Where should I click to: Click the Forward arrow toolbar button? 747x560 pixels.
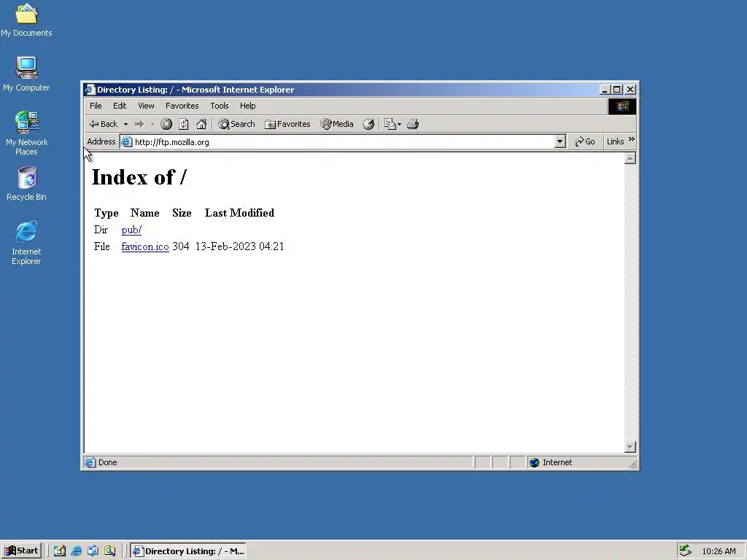click(x=139, y=124)
